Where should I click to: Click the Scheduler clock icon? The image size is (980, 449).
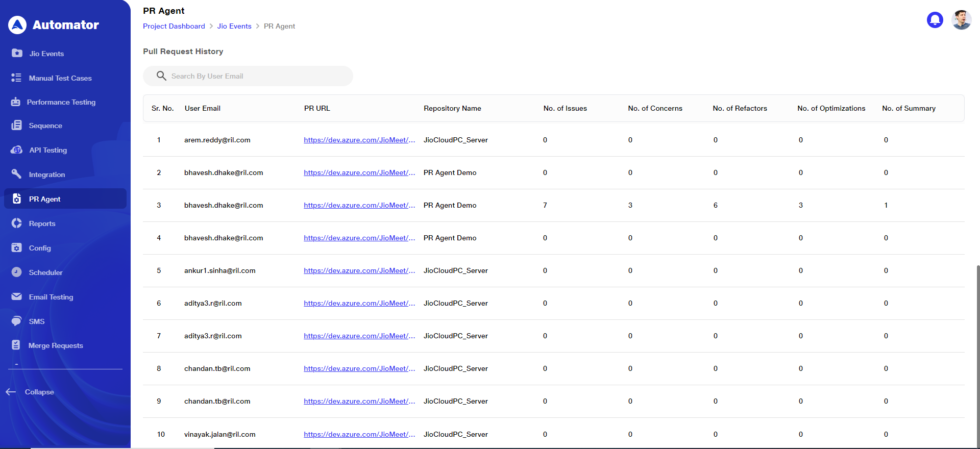17,272
